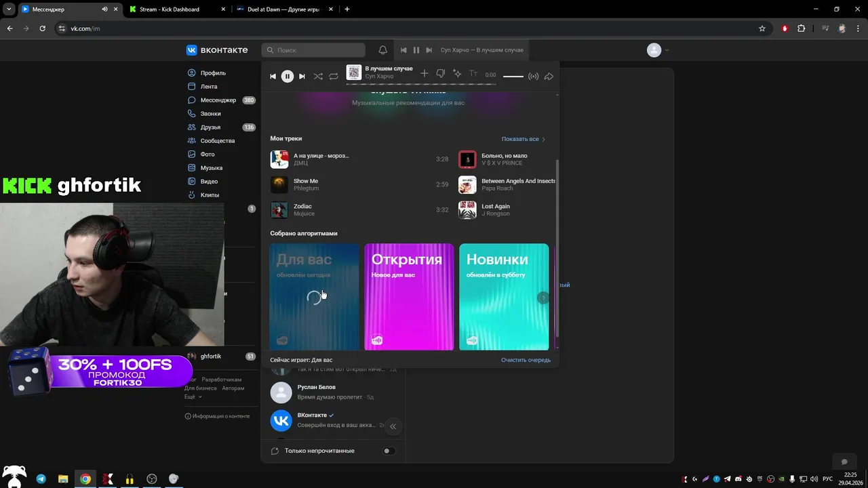Play the Zodiac track by Mujuice

pos(359,209)
